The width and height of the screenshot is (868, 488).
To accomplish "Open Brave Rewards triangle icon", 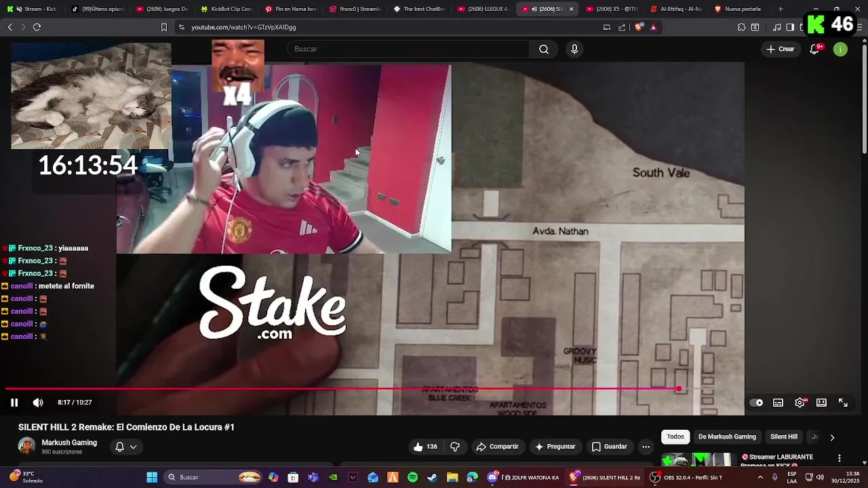I will [x=653, y=27].
